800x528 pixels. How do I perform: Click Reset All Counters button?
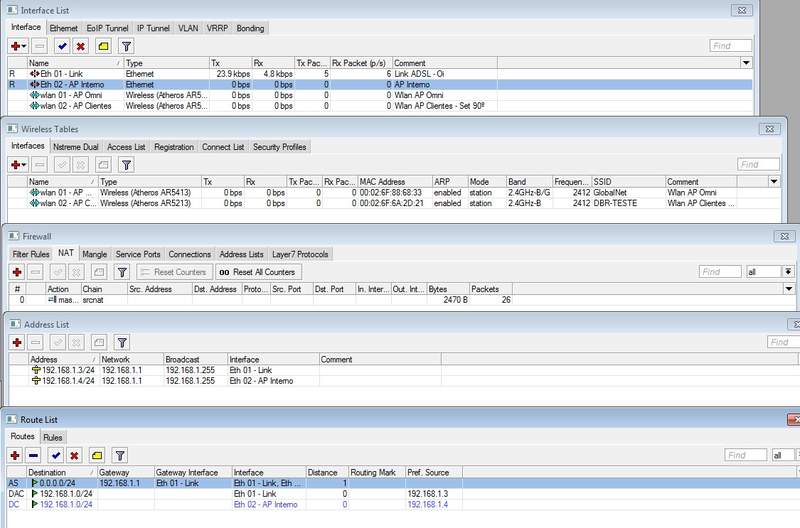[259, 272]
